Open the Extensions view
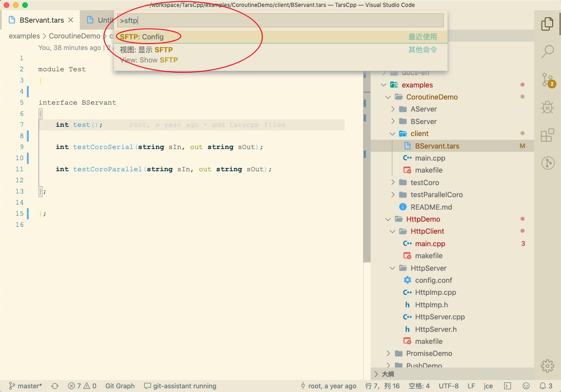The height and width of the screenshot is (392, 561). [547, 135]
